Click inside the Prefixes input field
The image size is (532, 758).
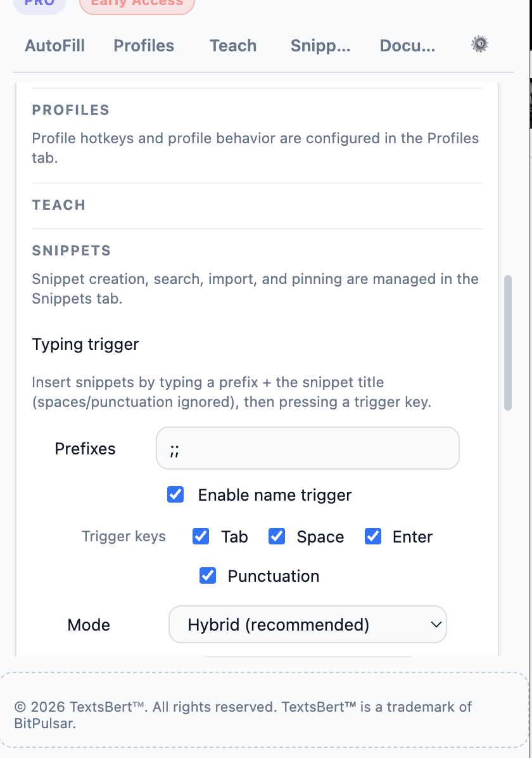[308, 448]
